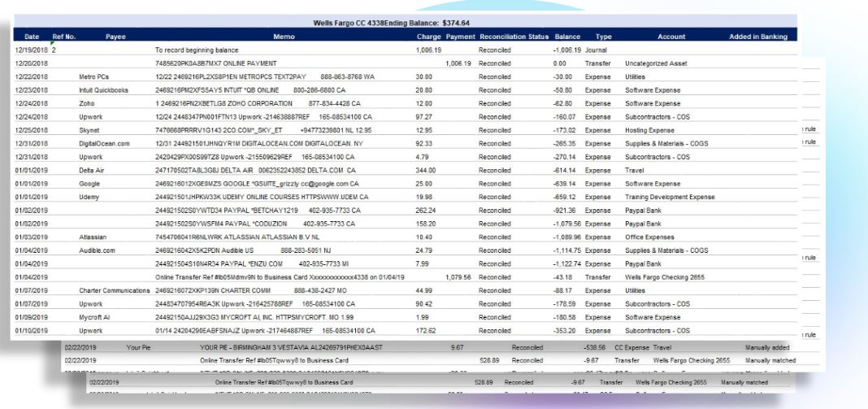Select the 262.24 PayPal charge
The height and width of the screenshot is (409, 868).
point(425,211)
